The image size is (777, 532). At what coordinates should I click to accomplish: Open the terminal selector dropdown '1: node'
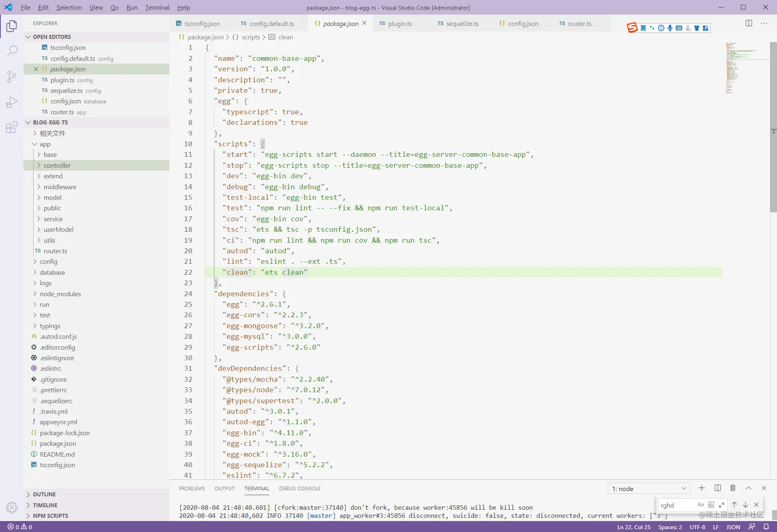pos(649,489)
